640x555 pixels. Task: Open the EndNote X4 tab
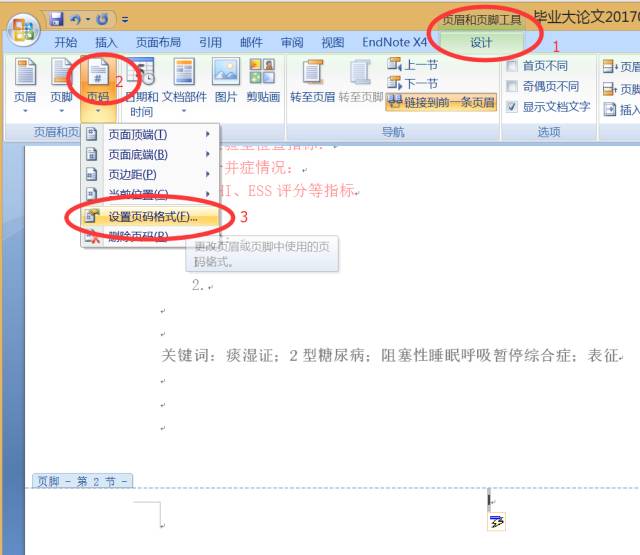pos(394,42)
